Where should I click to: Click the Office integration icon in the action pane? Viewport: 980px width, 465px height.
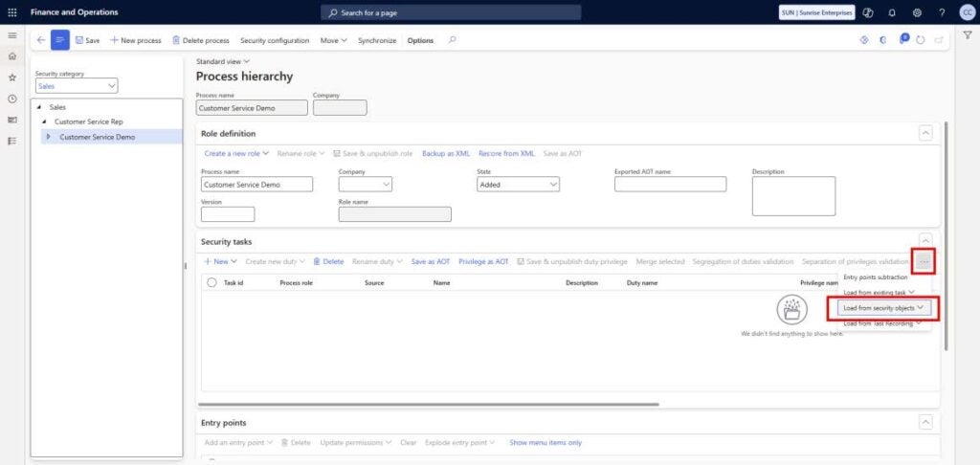(x=883, y=40)
